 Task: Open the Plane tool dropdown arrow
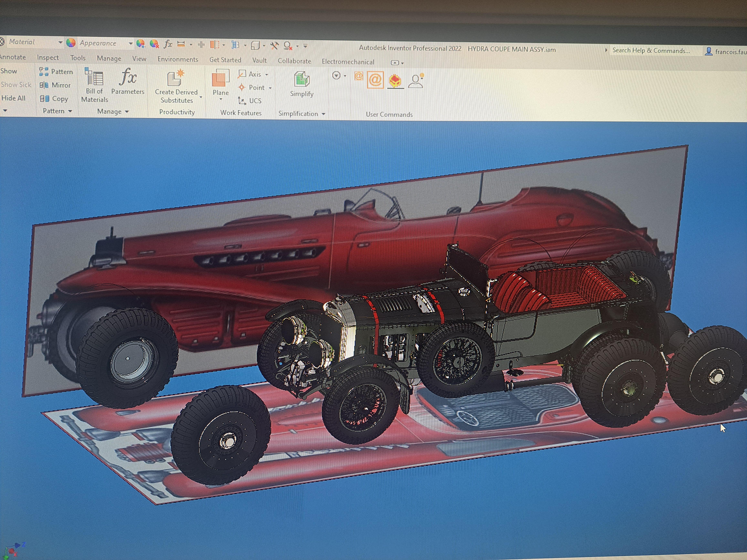221,99
